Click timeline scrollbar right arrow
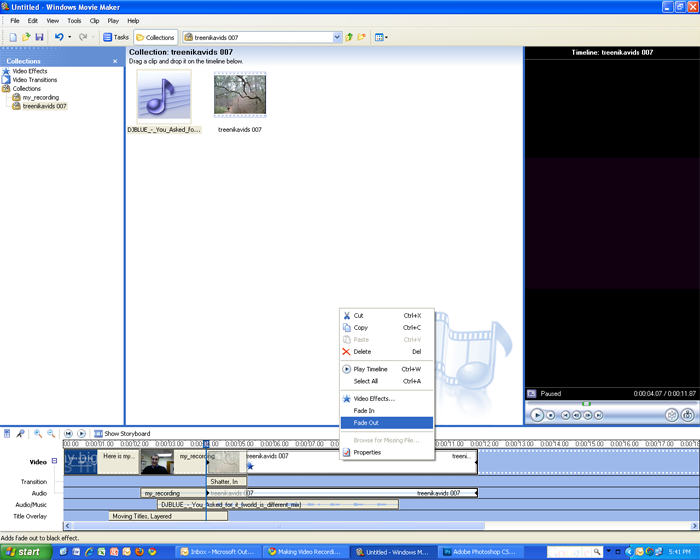 694,526
